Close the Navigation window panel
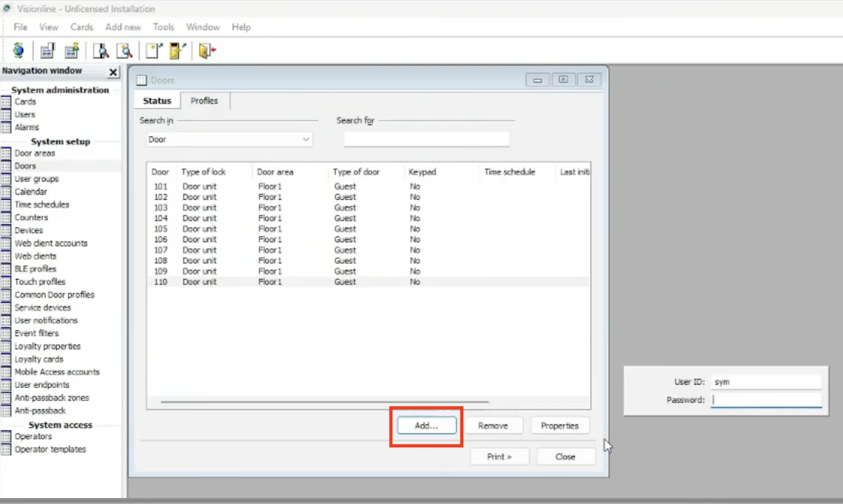 pyautogui.click(x=113, y=72)
